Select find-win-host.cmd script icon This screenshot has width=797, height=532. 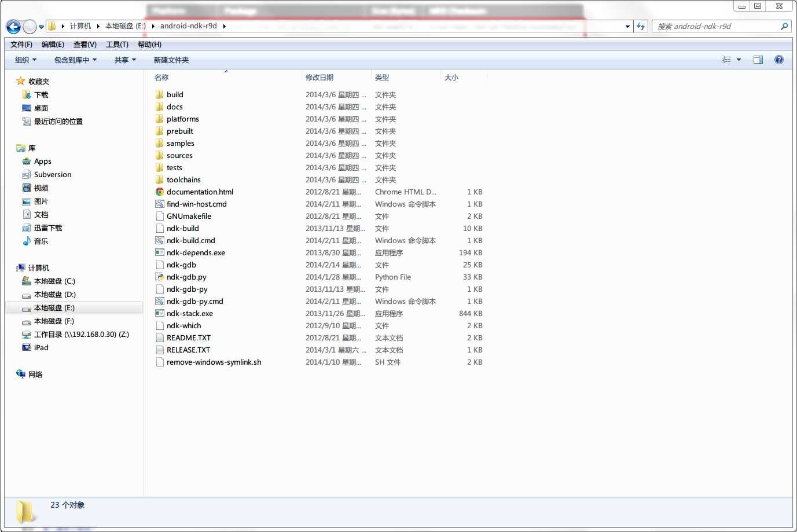[x=160, y=204]
